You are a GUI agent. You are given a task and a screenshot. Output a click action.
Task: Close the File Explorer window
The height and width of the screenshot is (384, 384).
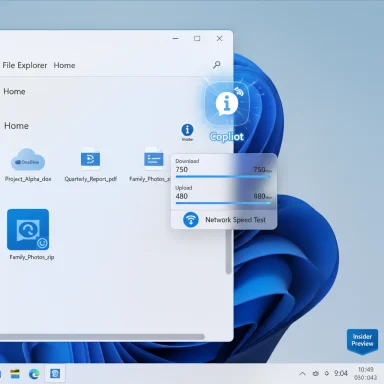(x=219, y=39)
